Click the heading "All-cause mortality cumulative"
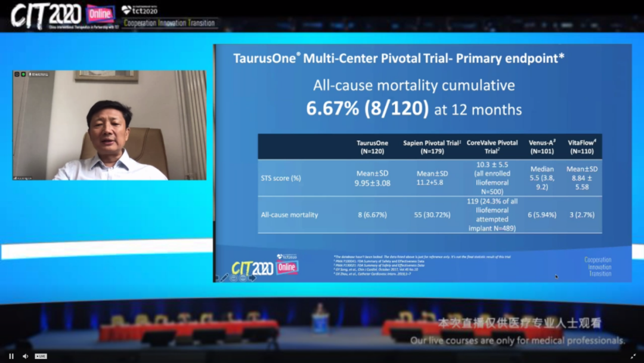This screenshot has width=644, height=363. coord(414,85)
